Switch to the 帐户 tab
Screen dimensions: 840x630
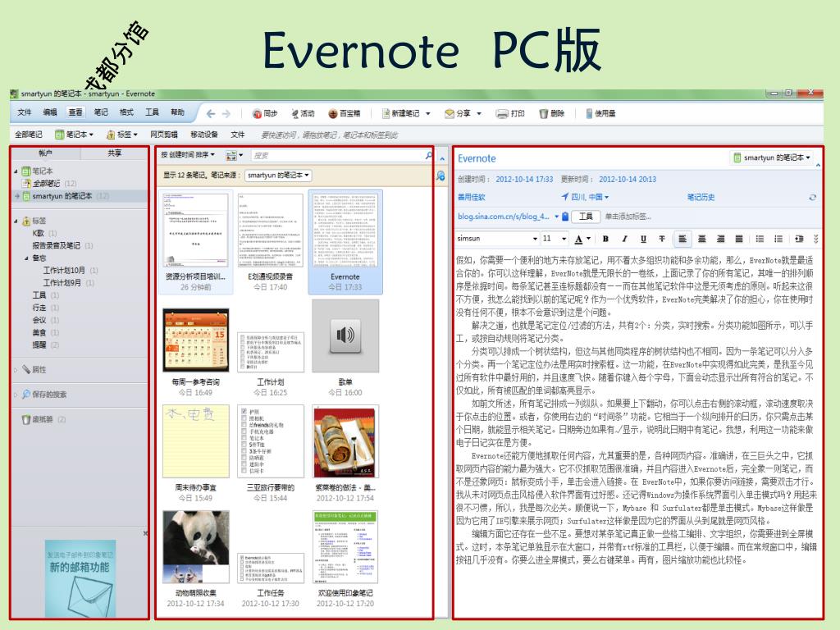click(46, 153)
